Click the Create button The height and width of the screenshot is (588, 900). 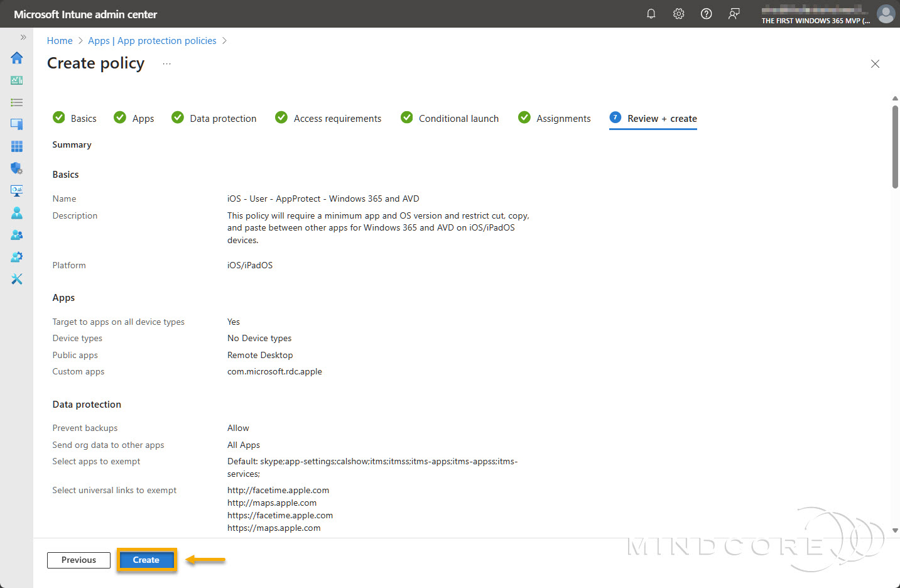click(146, 560)
